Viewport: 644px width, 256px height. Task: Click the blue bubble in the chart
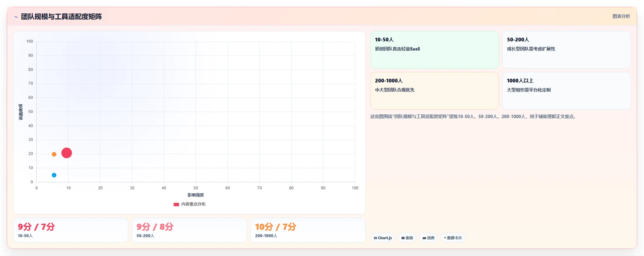[54, 175]
